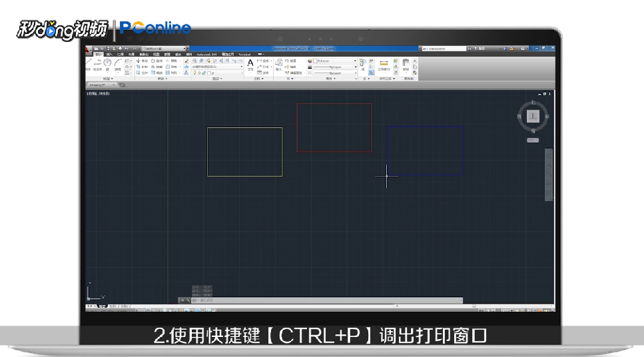Expand the Utilities (实用工具) panel

tap(387, 79)
